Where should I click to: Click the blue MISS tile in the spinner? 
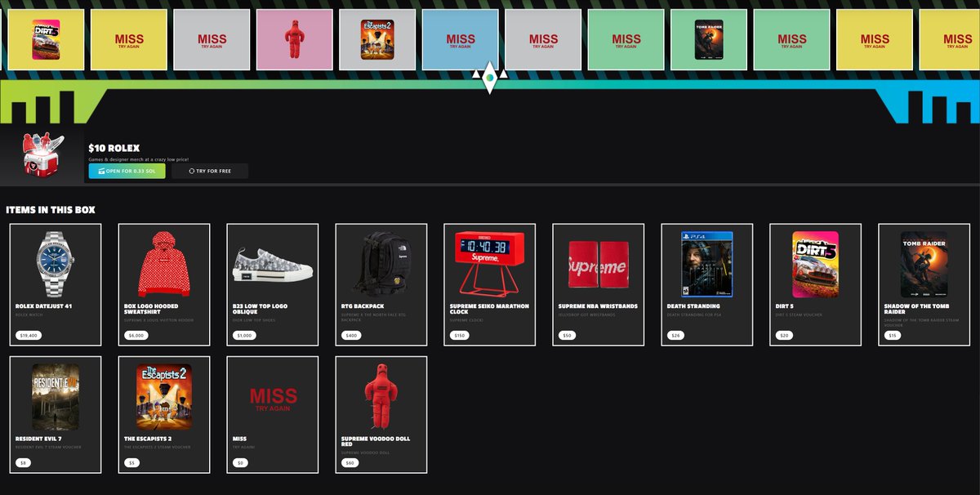click(x=461, y=39)
